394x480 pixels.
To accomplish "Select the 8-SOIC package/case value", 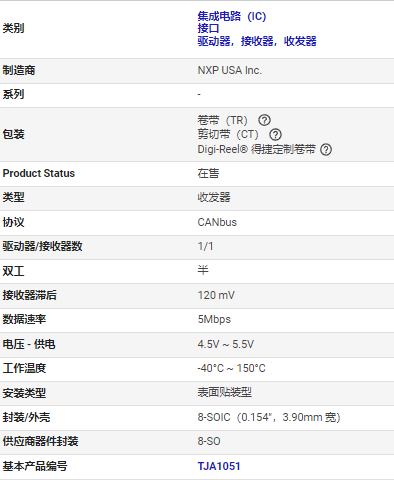I will (269, 417).
